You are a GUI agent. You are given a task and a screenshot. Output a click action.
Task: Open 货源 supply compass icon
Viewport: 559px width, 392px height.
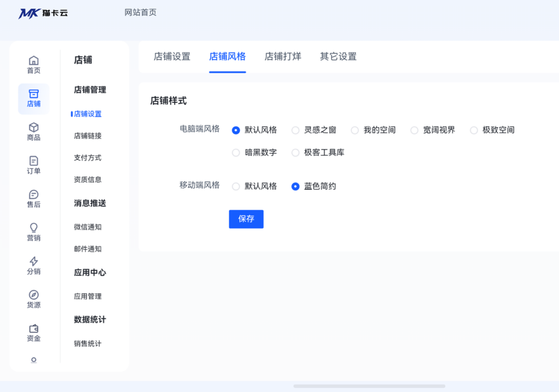[x=33, y=300]
